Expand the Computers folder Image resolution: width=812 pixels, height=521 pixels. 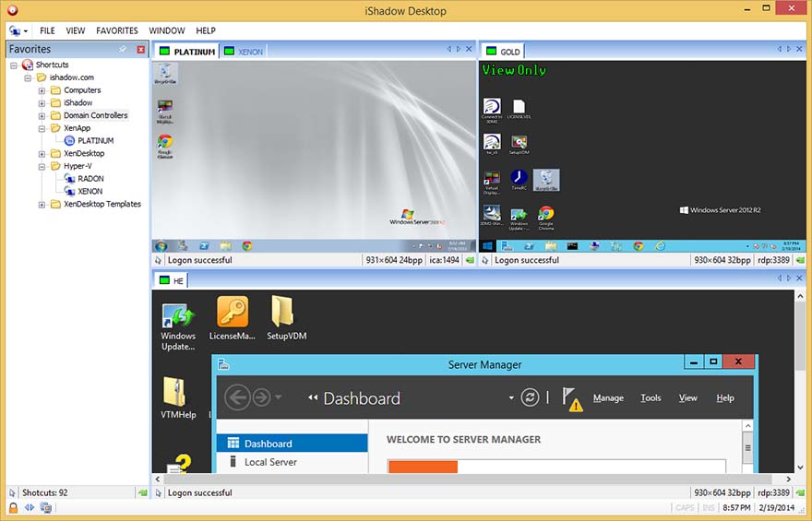click(42, 90)
